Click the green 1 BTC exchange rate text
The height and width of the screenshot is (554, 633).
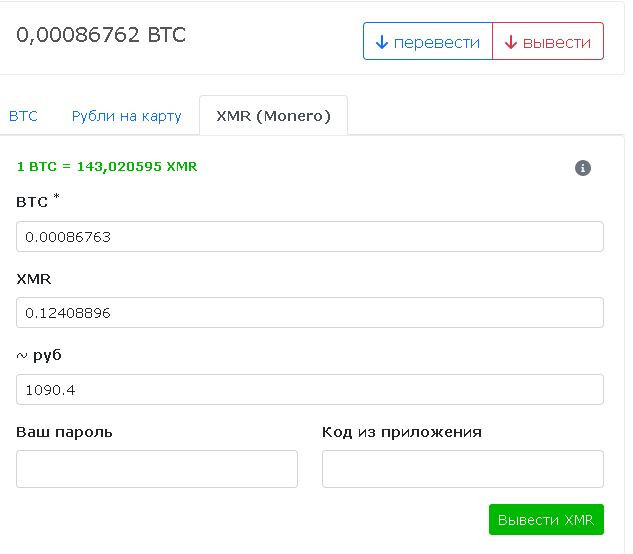click(107, 166)
